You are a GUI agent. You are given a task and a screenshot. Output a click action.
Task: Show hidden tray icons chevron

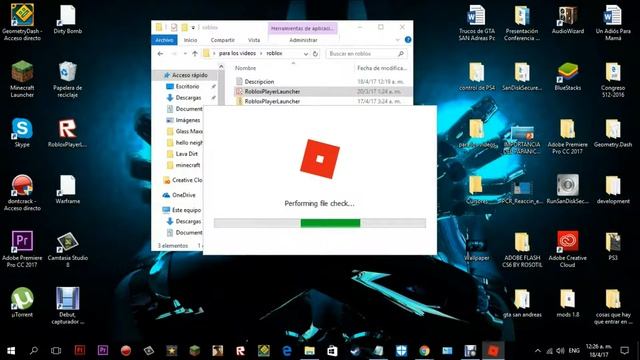pos(538,351)
